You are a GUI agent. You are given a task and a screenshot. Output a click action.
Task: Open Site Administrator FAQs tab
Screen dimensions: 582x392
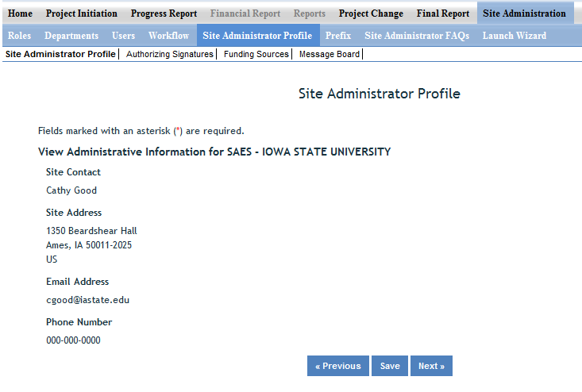pos(417,36)
